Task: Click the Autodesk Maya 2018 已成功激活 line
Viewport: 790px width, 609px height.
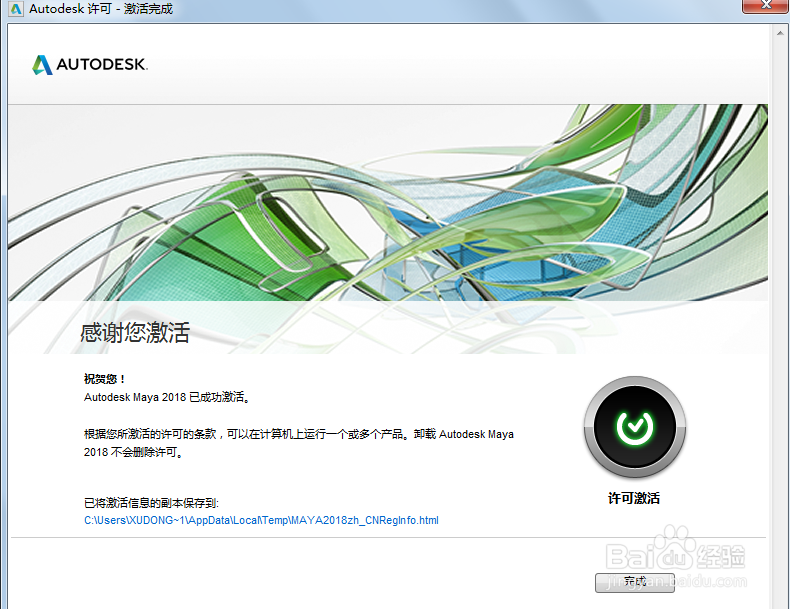Action: coord(167,397)
